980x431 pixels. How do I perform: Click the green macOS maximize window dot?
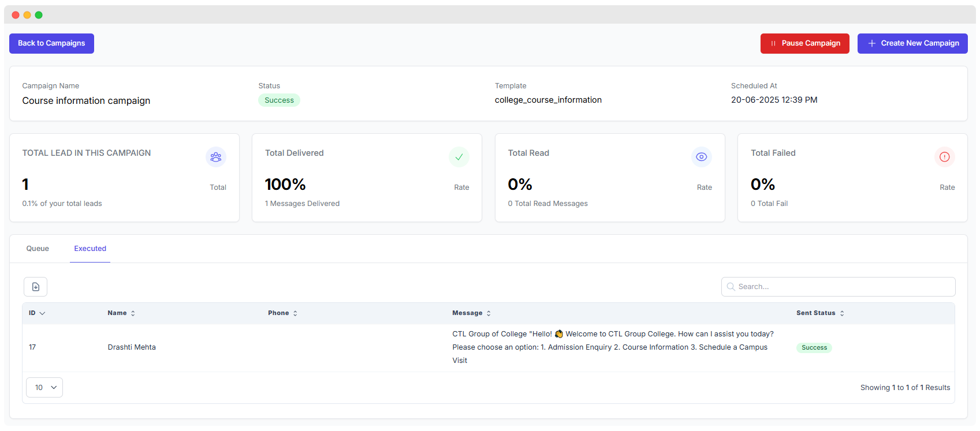coord(39,15)
